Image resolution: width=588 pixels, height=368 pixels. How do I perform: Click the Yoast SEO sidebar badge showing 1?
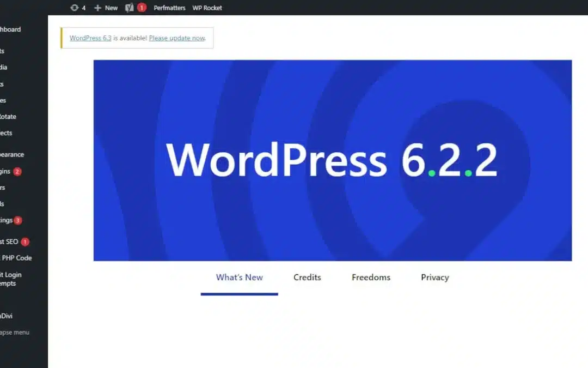click(x=25, y=242)
